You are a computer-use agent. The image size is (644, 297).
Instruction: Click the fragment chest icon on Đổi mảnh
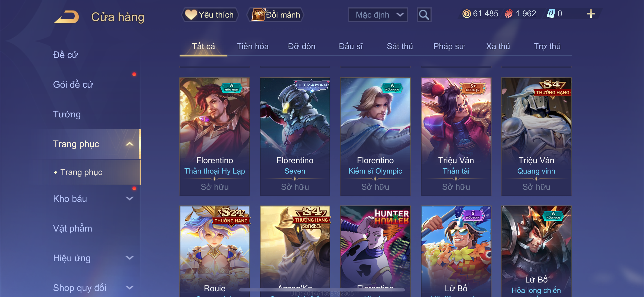tap(258, 15)
